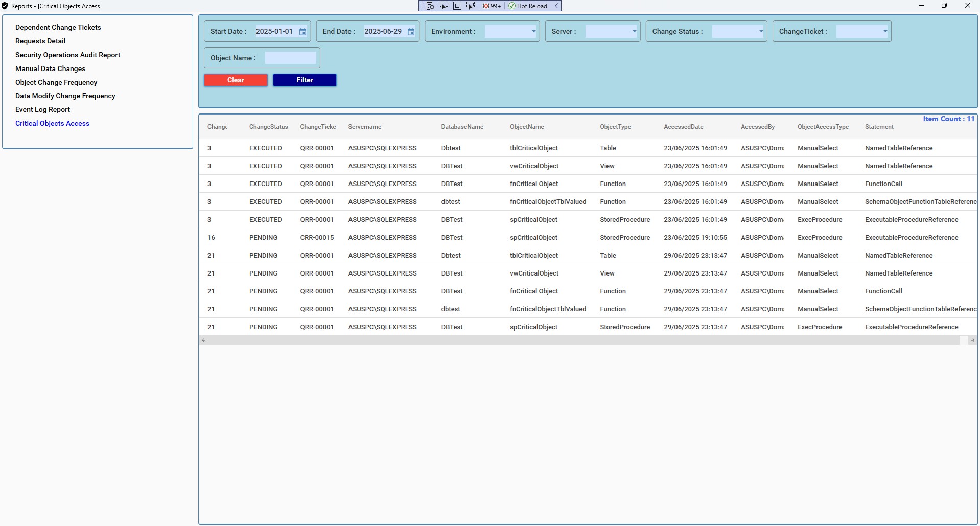Screen dimensions: 980x526
Task: Collapse the debug toolbar with chevron
Action: pyautogui.click(x=556, y=6)
